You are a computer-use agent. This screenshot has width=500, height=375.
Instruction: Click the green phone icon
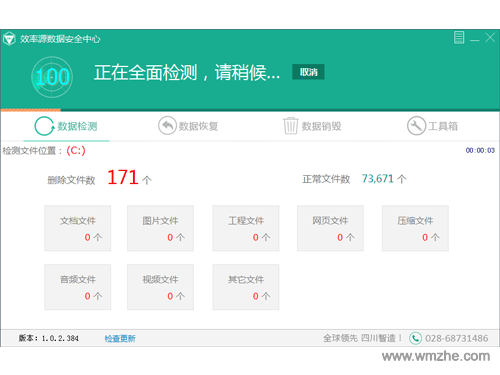(415, 338)
